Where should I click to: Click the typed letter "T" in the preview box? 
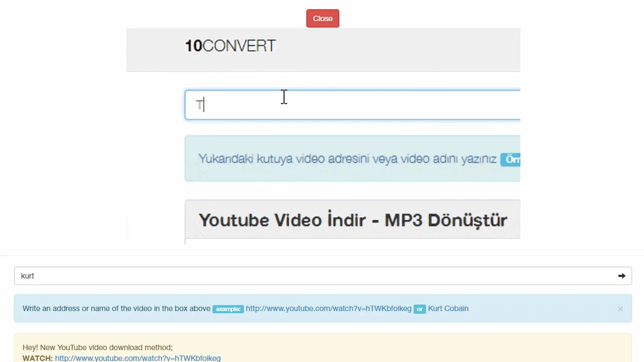(199, 105)
